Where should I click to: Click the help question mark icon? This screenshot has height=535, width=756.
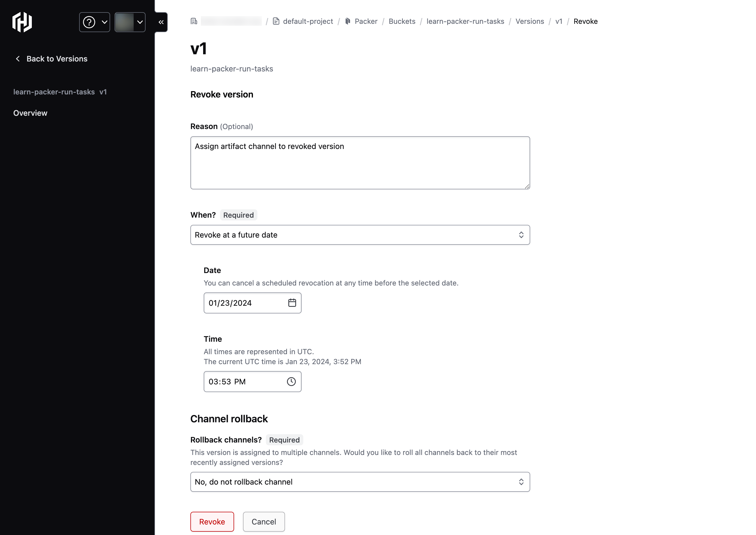pyautogui.click(x=89, y=21)
